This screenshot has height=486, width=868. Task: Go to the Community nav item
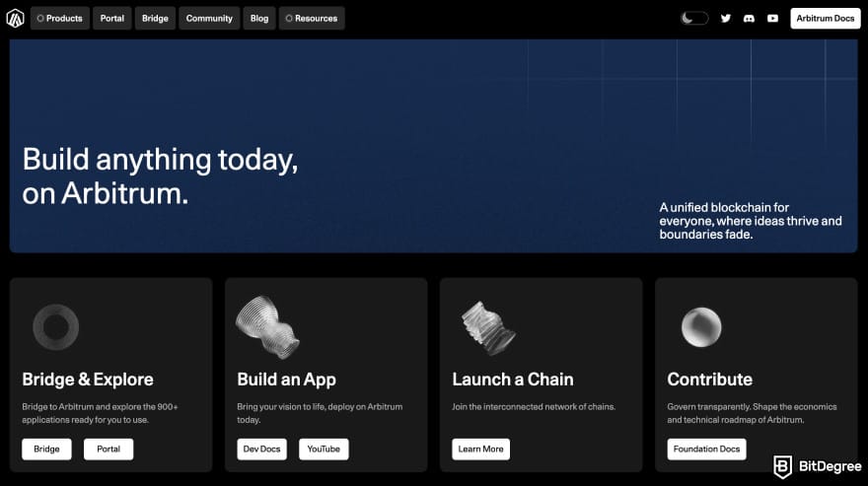[x=209, y=19]
